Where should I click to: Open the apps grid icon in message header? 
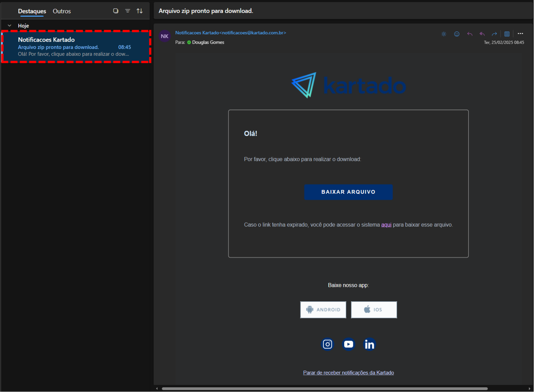pos(507,34)
